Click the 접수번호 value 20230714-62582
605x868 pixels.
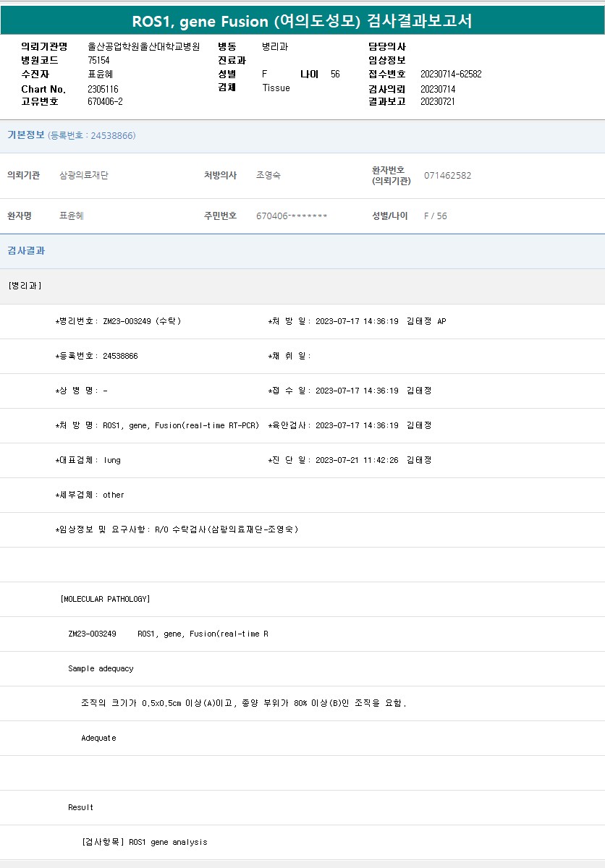click(x=451, y=74)
